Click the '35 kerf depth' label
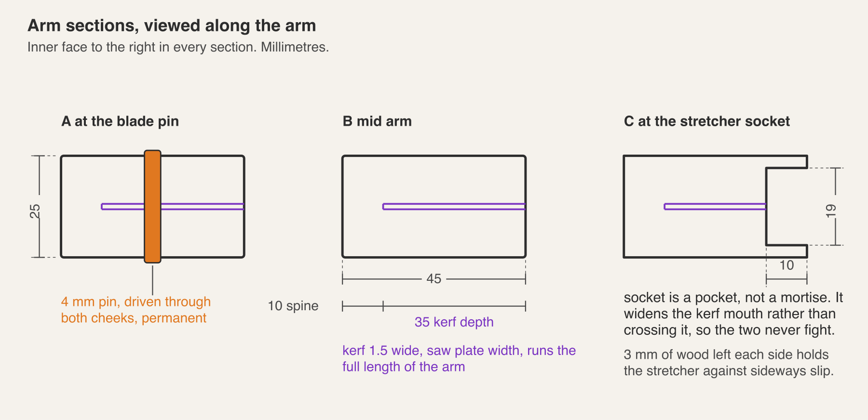Viewport: 868px width, 420px height. (x=454, y=322)
